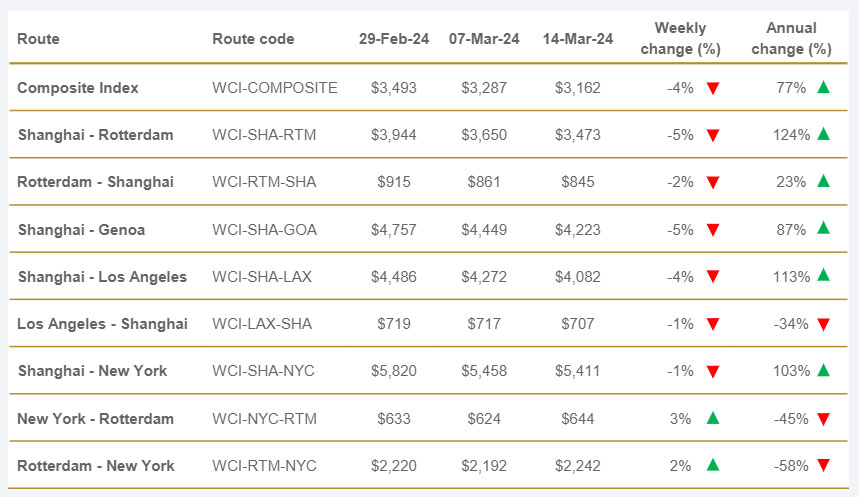
Task: Click the Composite Index route name
Action: click(x=78, y=88)
